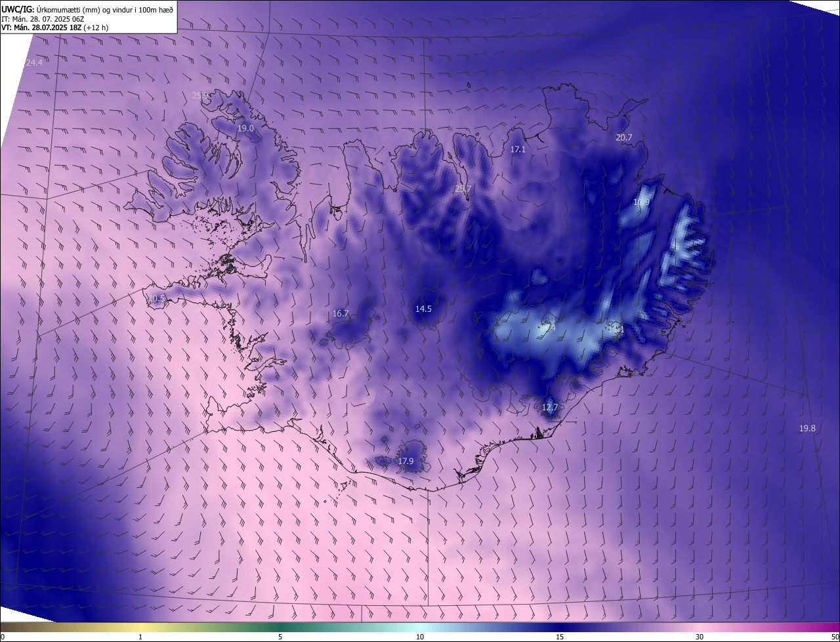
Task: Click the 24.4 value on the map
Action: click(34, 62)
